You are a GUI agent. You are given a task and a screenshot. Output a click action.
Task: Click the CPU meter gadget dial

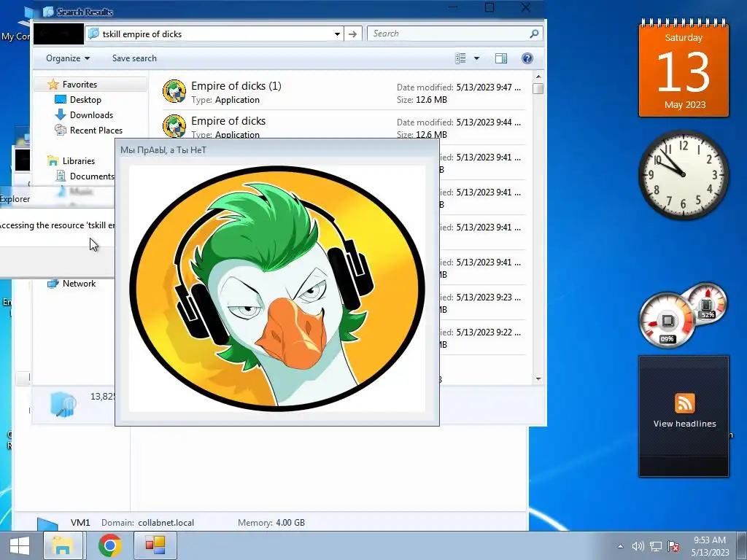[x=667, y=320]
